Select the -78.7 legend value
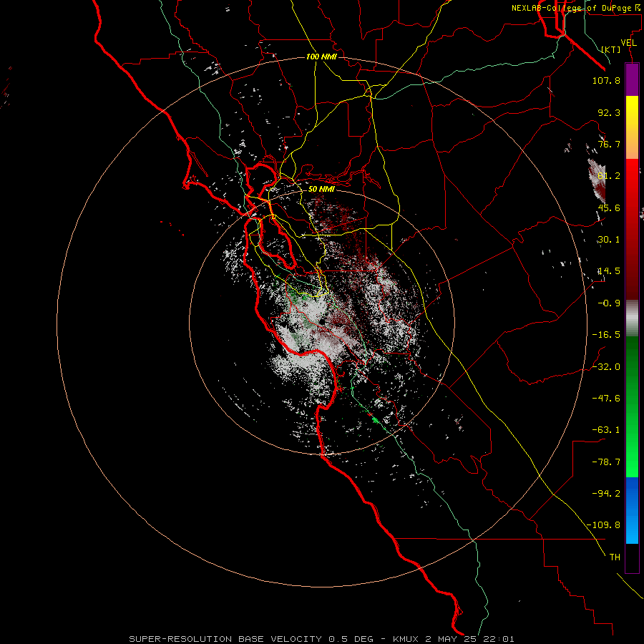644x644 pixels. pos(606,462)
